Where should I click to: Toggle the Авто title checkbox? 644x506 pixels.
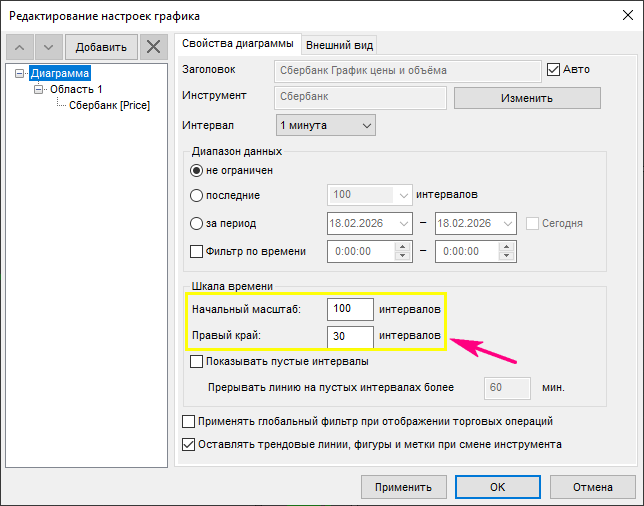[x=555, y=70]
